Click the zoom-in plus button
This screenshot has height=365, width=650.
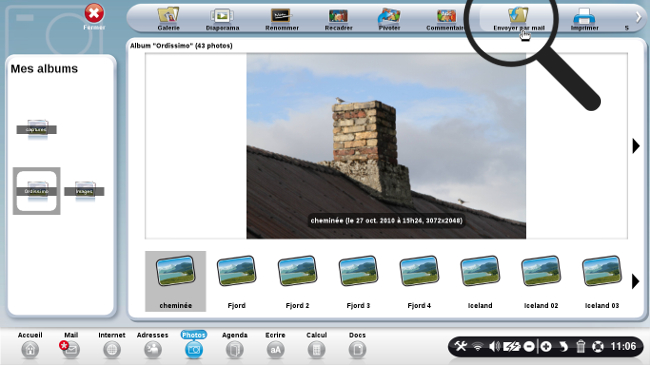pyautogui.click(x=546, y=346)
